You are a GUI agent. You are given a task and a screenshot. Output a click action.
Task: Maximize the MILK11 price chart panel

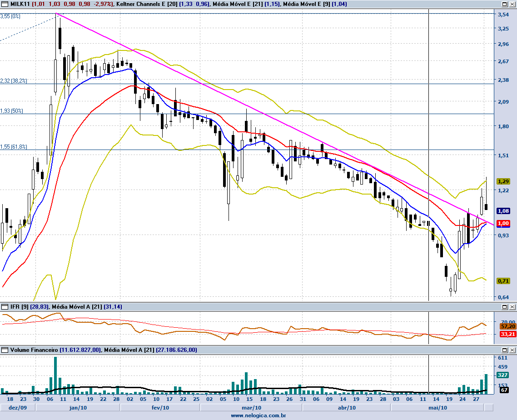click(504, 4)
